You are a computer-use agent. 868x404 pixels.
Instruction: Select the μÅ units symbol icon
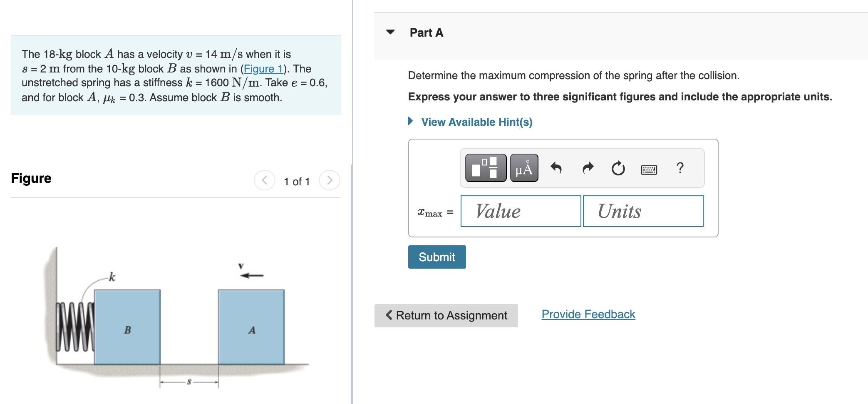point(523,168)
